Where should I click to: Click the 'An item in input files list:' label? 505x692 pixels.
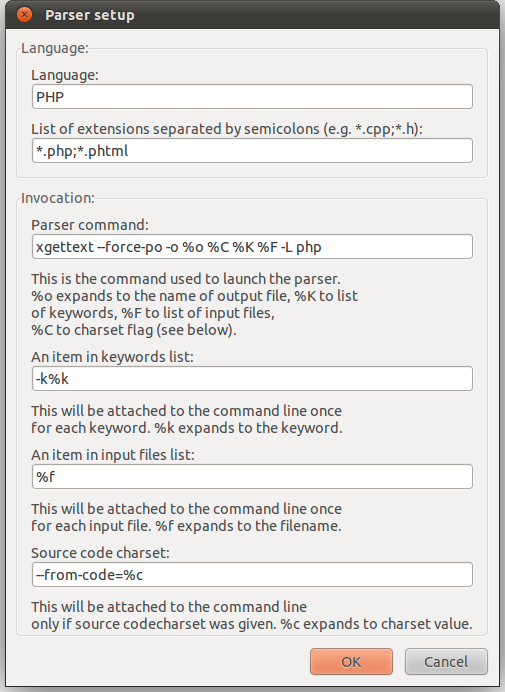[x=113, y=455]
